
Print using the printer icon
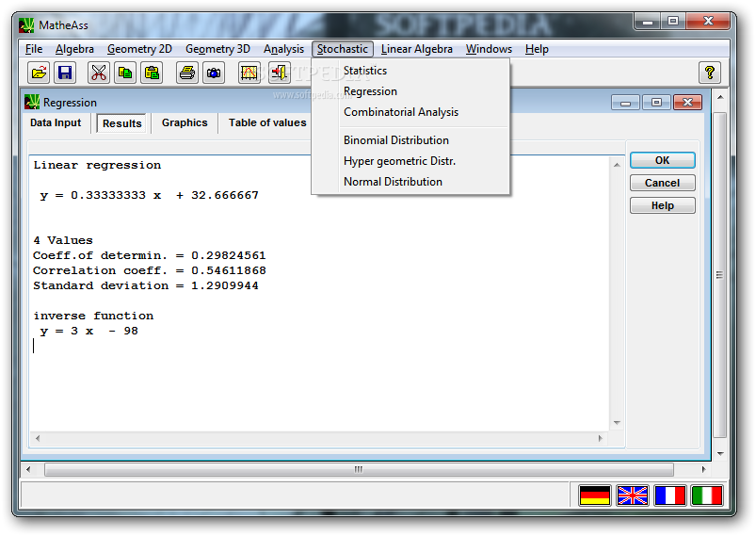coord(187,73)
